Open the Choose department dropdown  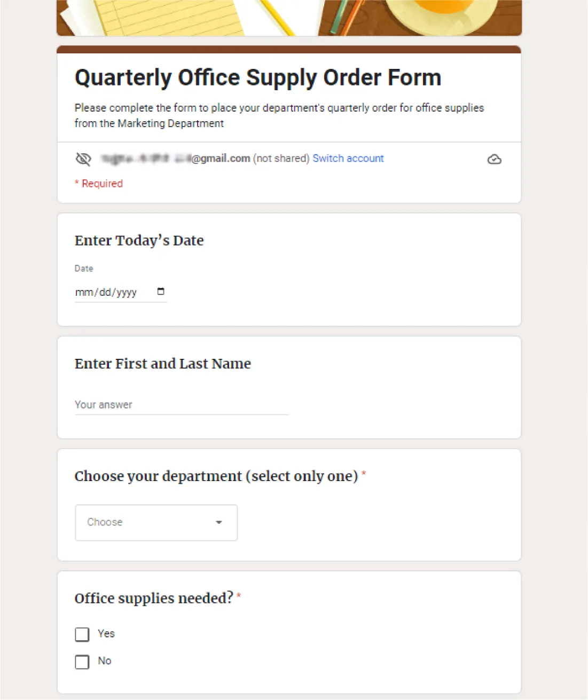coord(155,523)
